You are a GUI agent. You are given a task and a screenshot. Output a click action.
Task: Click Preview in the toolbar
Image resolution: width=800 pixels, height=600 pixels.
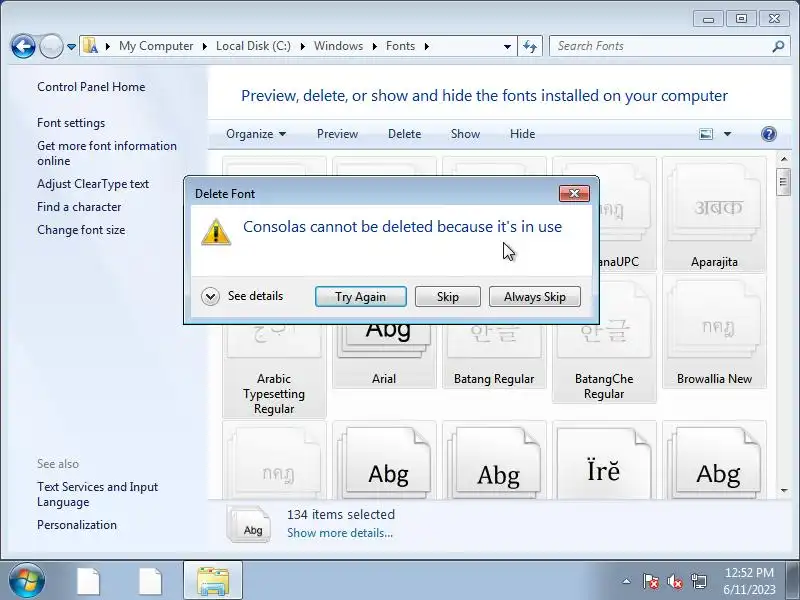pos(337,134)
